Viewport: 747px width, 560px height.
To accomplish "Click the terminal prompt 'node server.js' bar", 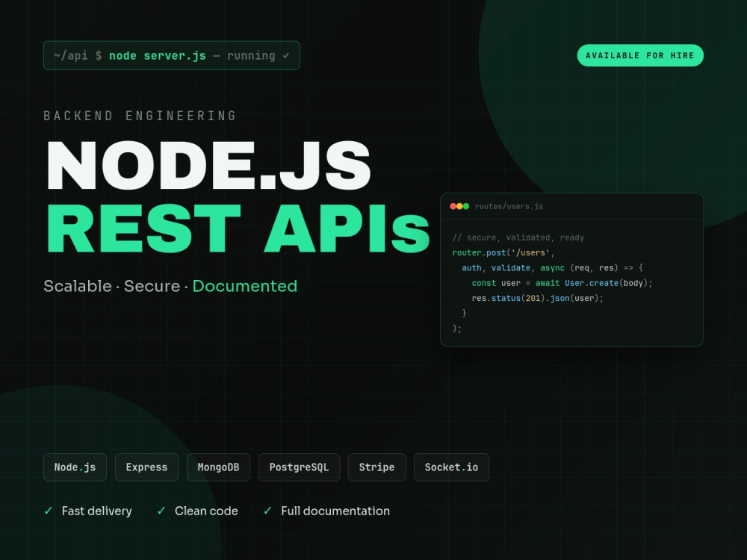I will tap(172, 55).
